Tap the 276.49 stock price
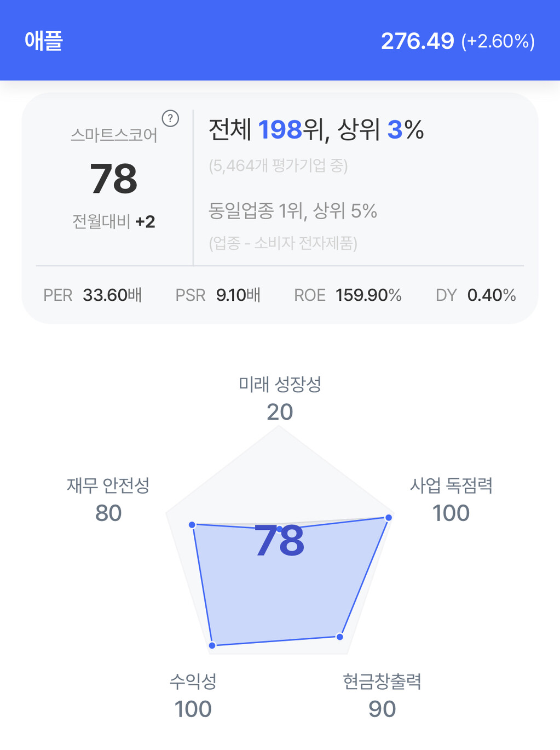The image size is (560, 750). pos(417,41)
